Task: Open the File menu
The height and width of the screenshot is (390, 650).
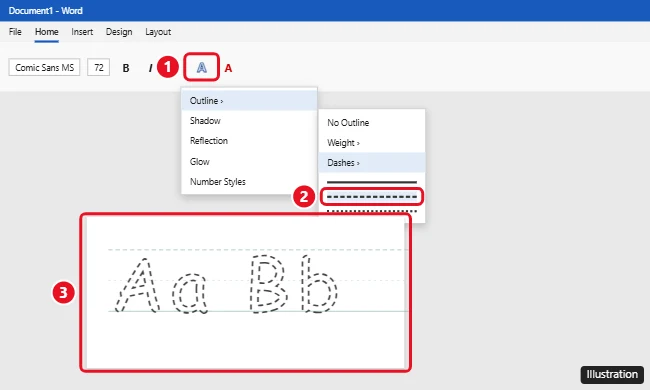Action: [15, 32]
